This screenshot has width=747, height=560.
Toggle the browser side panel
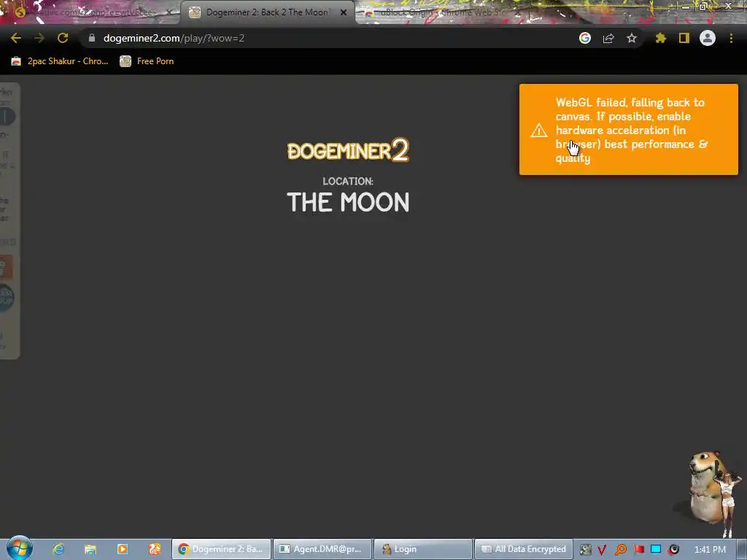click(x=684, y=38)
